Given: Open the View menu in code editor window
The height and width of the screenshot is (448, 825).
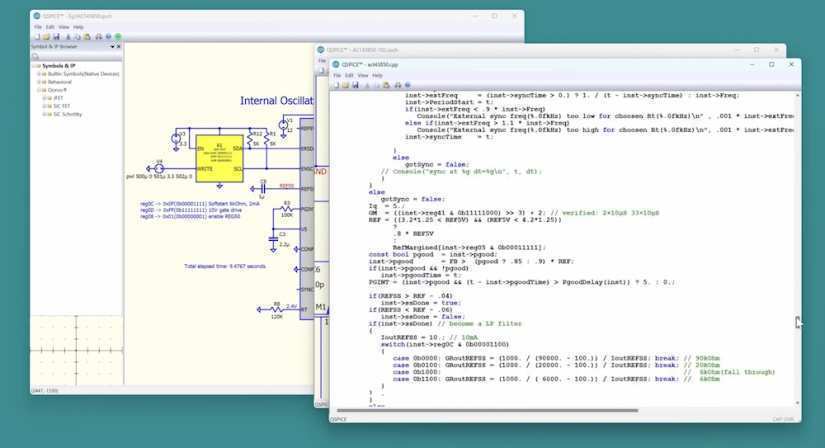Looking at the screenshot, I should click(363, 75).
